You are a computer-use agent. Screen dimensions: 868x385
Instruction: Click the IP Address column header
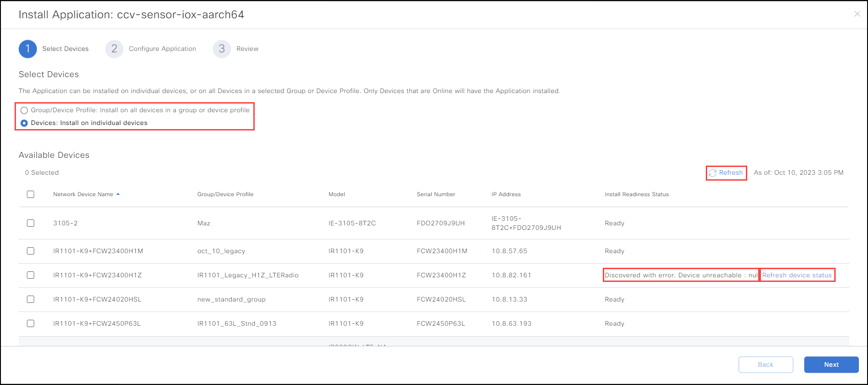pos(506,194)
